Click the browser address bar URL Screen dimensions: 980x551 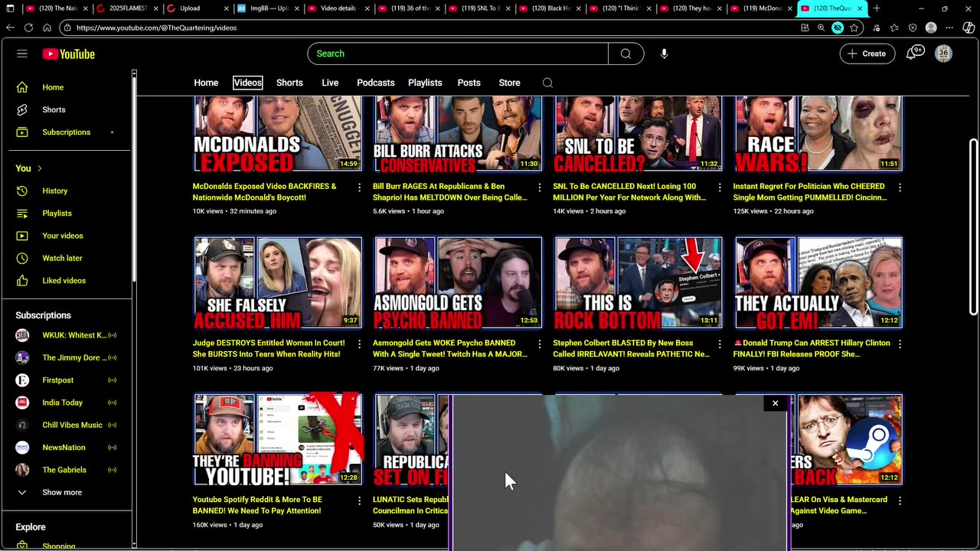pos(156,28)
